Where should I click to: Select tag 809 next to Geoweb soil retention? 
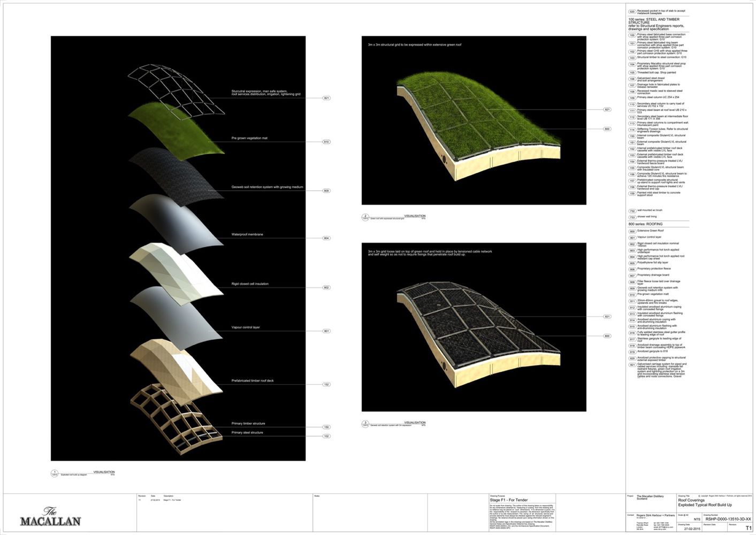[326, 191]
